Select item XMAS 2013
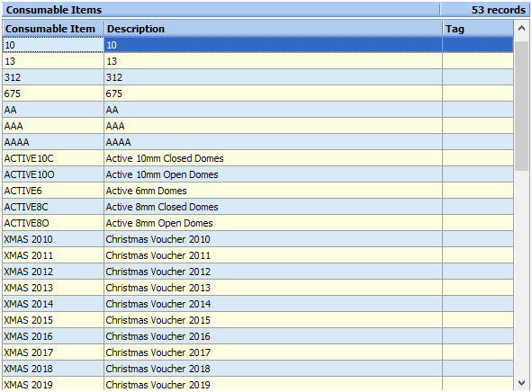Image resolution: width=532 pixels, height=392 pixels. (53, 288)
